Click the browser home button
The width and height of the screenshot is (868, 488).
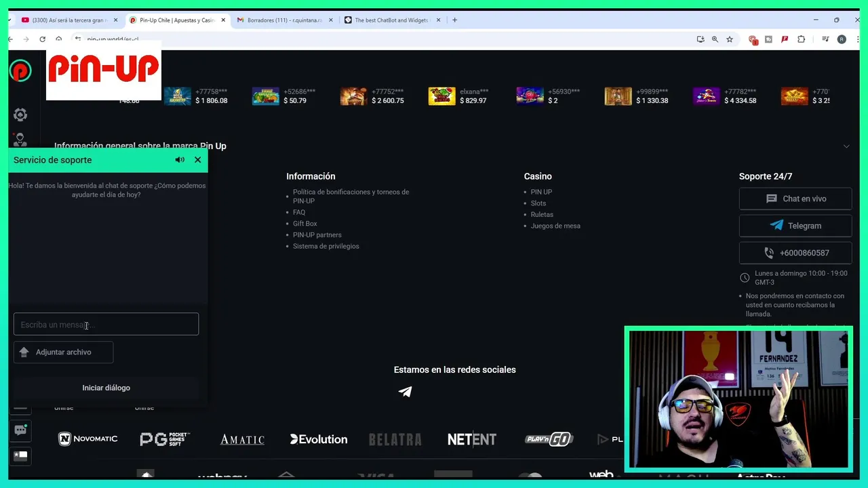click(59, 39)
